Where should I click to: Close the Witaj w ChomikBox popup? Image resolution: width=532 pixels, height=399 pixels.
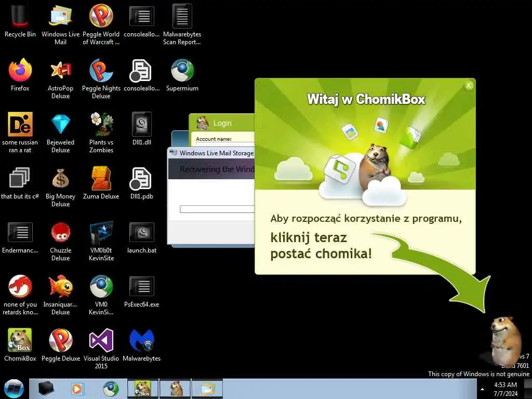[x=469, y=86]
